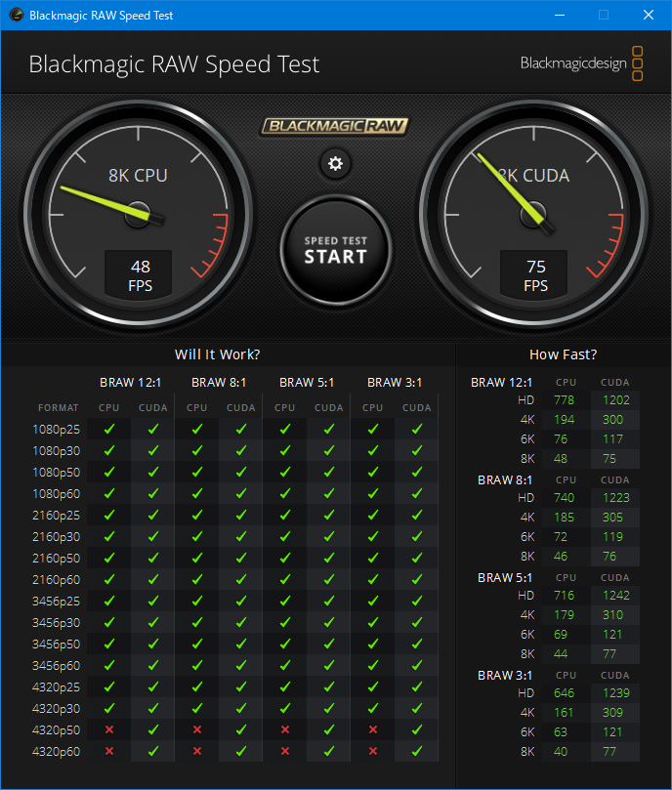Click the app icon in title bar
Viewport: 672px width, 790px height.
coord(17,15)
